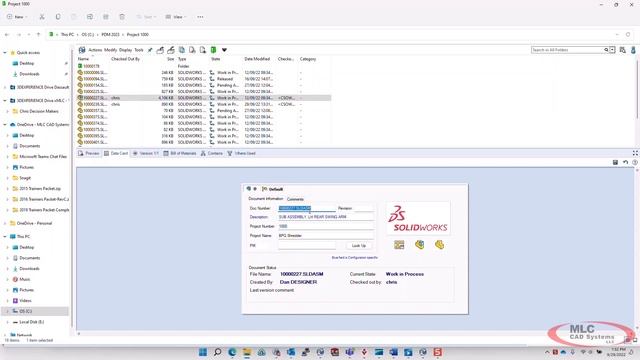Click the Windows Start button on taskbar
The image size is (640, 360).
tap(203, 352)
